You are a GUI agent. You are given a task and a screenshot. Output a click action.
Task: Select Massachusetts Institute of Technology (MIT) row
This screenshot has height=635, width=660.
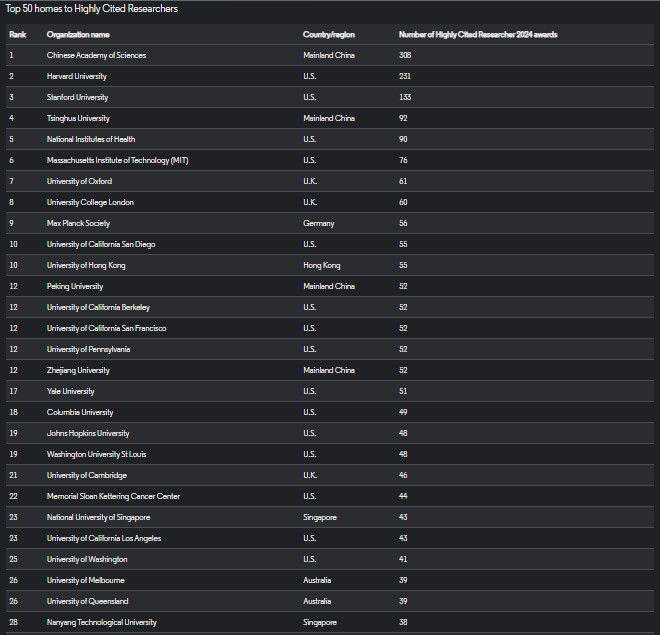tap(117, 160)
